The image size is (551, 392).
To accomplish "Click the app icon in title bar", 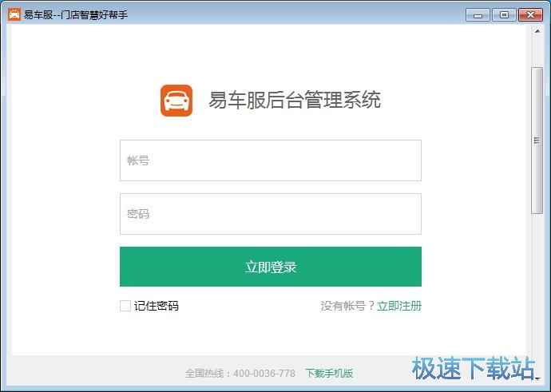I will coord(14,14).
